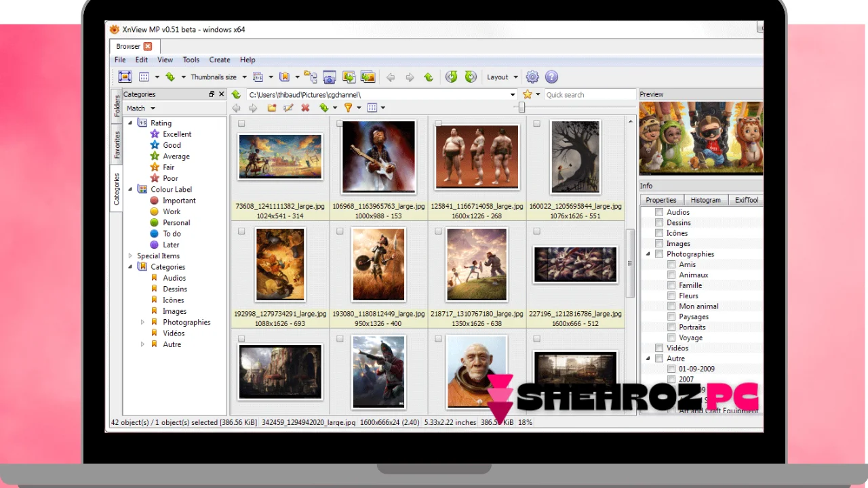Click the green up-level icon beside the path field
This screenshot has height=488, width=868.
coord(236,95)
